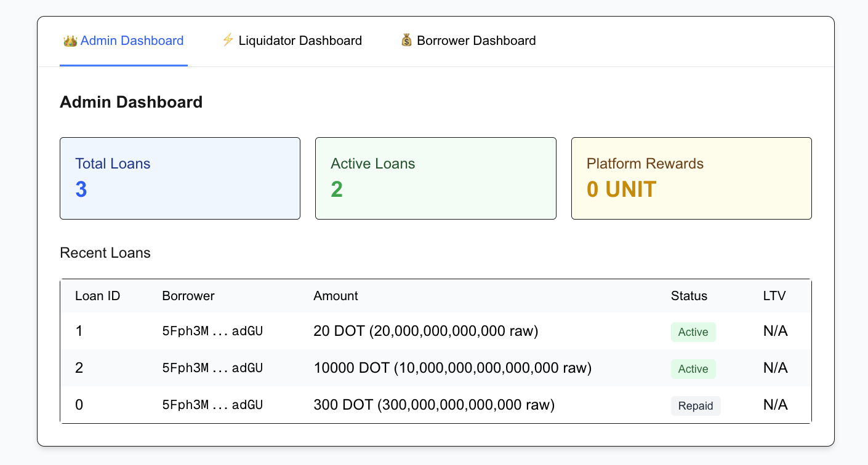Image resolution: width=868 pixels, height=465 pixels.
Task: Click the Borrower column header
Action: coord(188,296)
